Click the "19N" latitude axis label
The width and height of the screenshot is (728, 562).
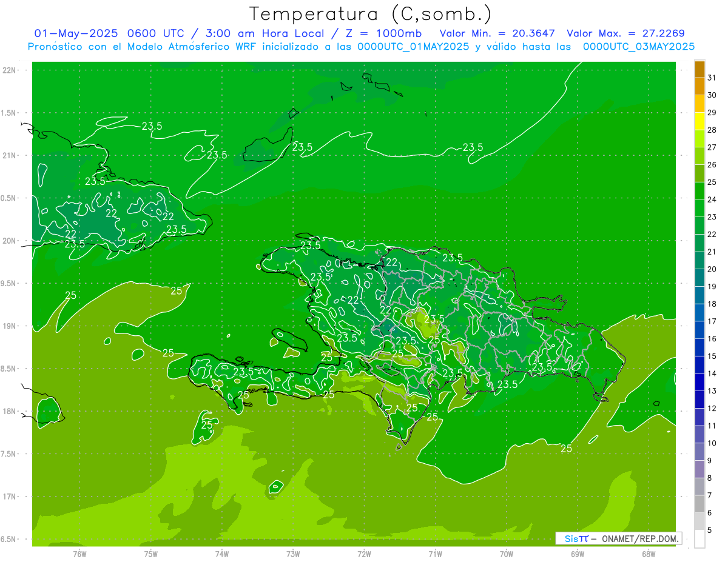click(x=10, y=326)
